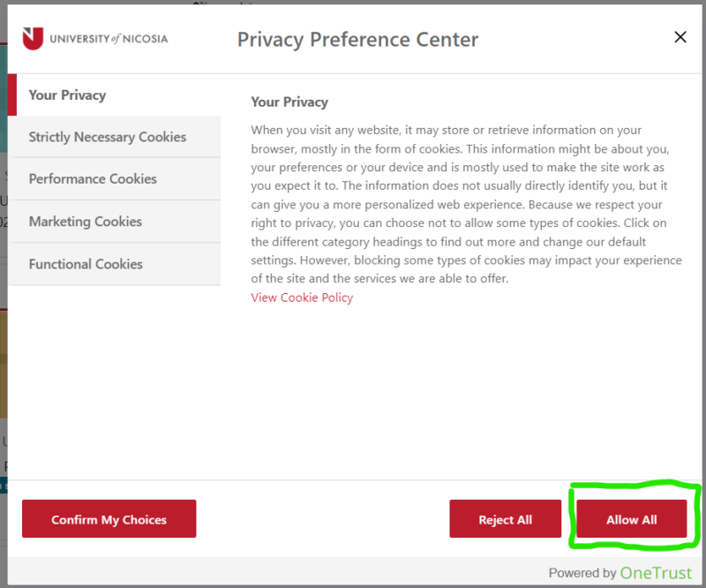Viewport: 706px width, 588px height.
Task: Click the Powered by label in the footer
Action: [582, 573]
